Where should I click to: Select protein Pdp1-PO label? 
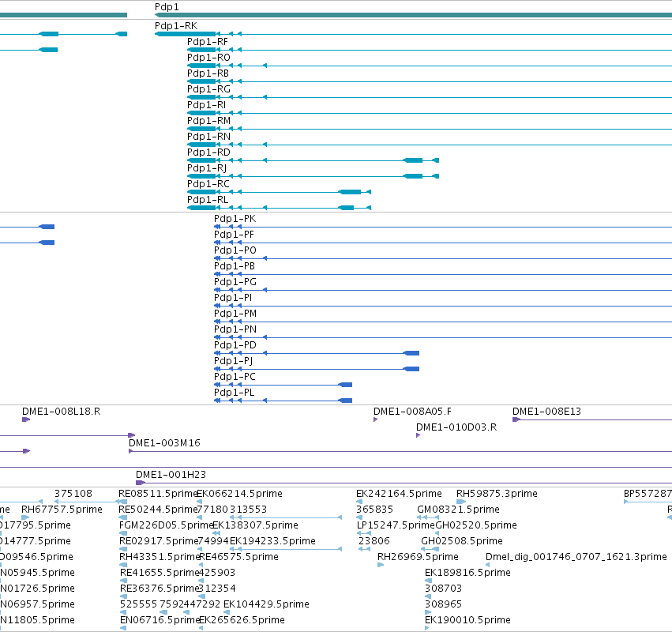click(x=235, y=250)
